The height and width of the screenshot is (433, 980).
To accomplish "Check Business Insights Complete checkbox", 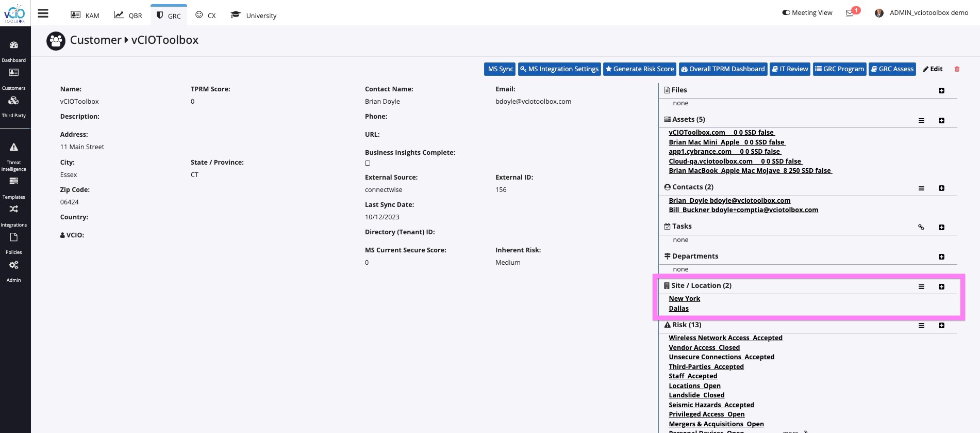I will 368,163.
